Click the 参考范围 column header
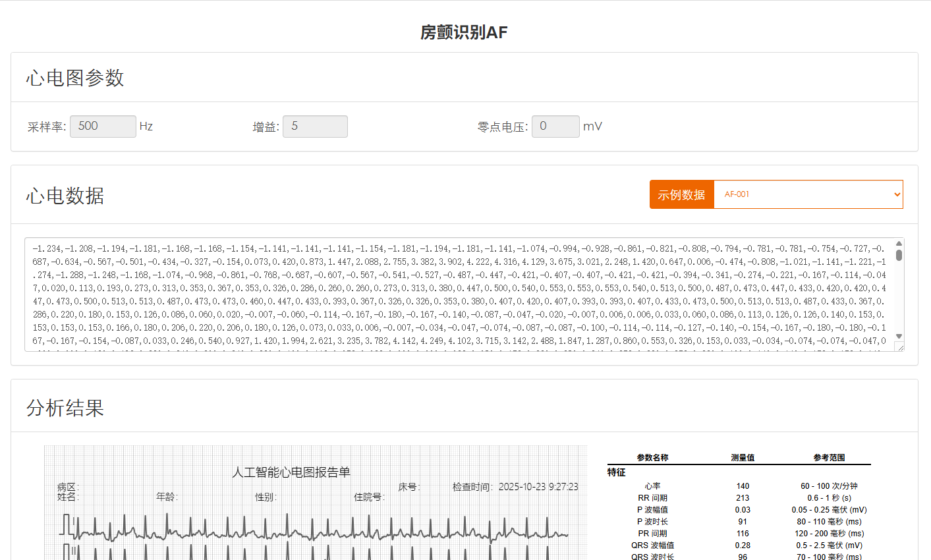 [829, 457]
